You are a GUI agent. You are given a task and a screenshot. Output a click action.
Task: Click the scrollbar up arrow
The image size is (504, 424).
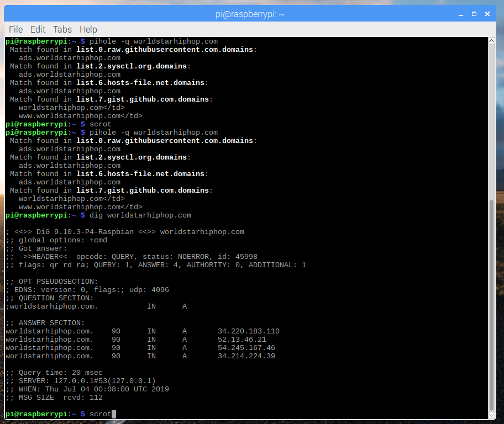[491, 41]
